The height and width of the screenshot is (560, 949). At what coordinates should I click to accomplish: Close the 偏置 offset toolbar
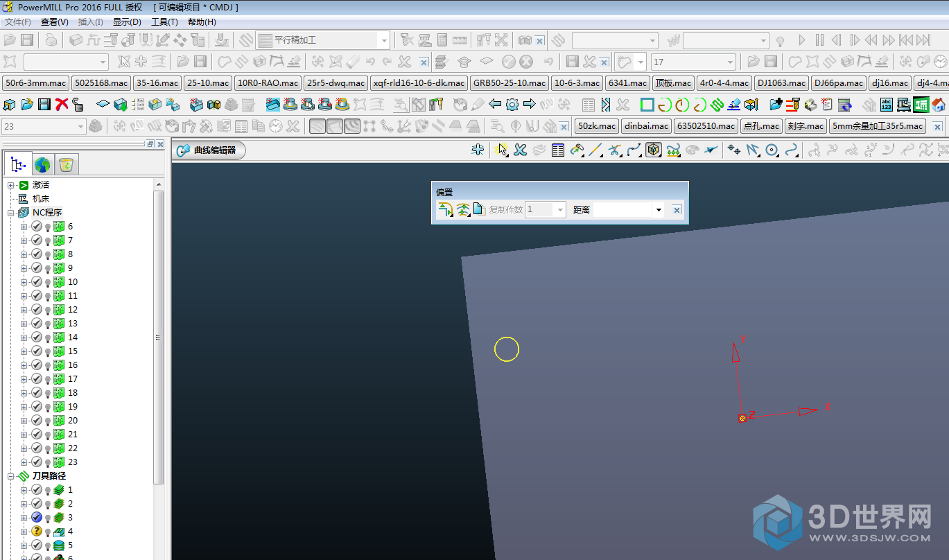[677, 210]
